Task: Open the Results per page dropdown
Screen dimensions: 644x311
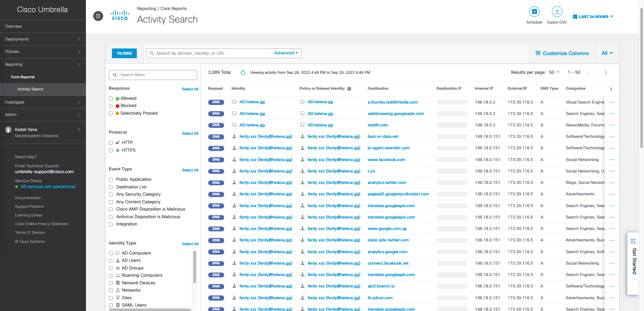Action: pos(554,72)
